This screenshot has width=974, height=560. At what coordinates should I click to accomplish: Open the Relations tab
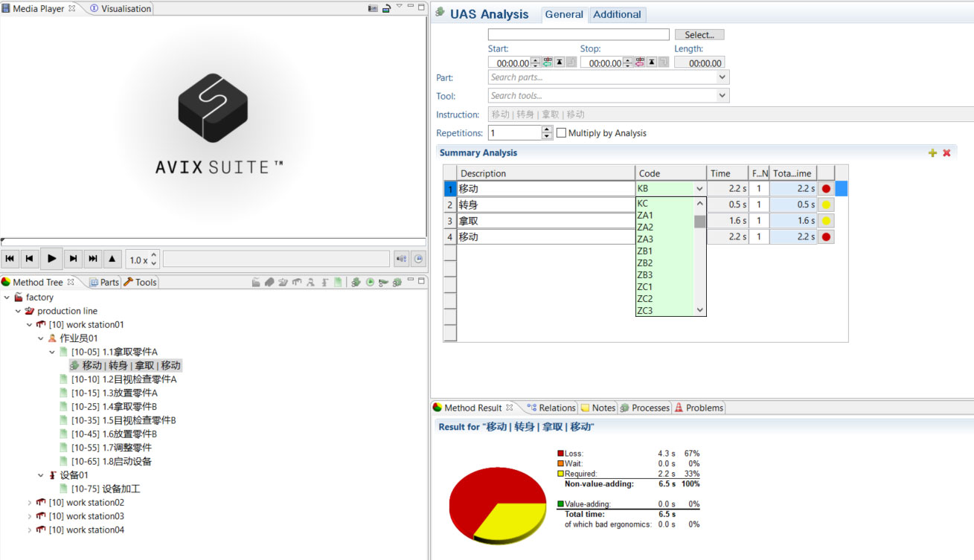point(551,408)
